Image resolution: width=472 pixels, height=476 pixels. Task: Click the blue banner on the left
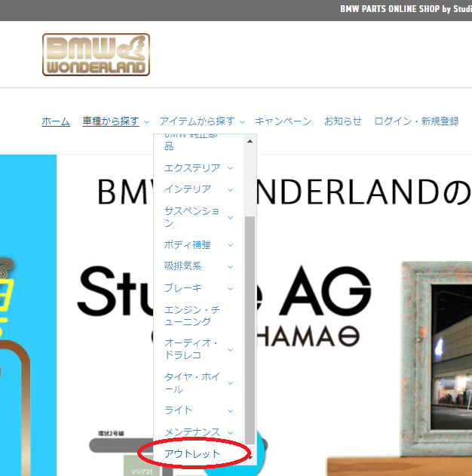tap(28, 315)
